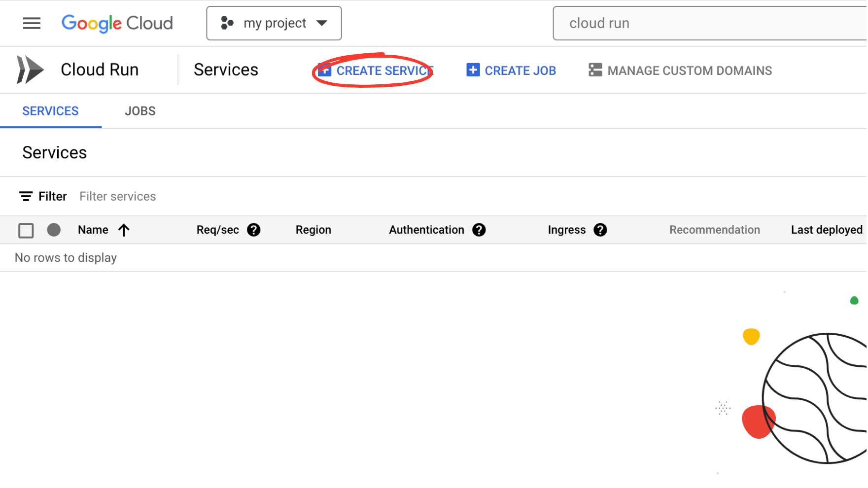Click the Ingress help icon
868x488 pixels.
pyautogui.click(x=600, y=230)
